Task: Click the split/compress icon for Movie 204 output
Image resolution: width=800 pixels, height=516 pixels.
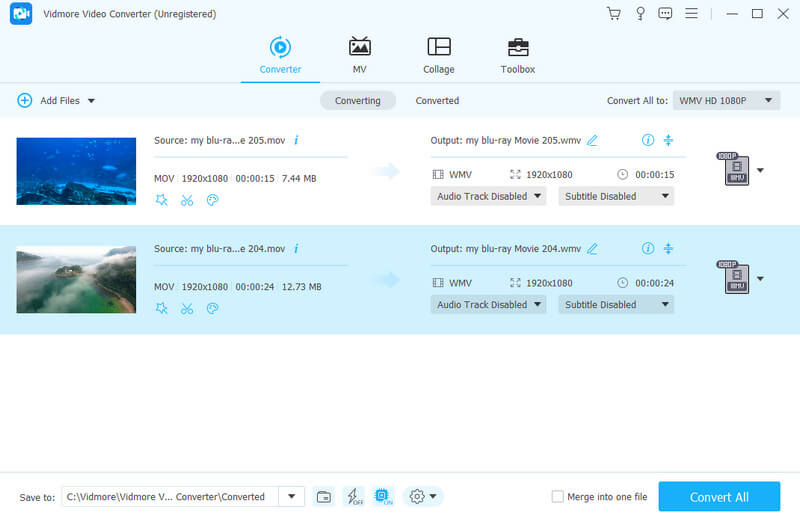Action: [x=669, y=249]
